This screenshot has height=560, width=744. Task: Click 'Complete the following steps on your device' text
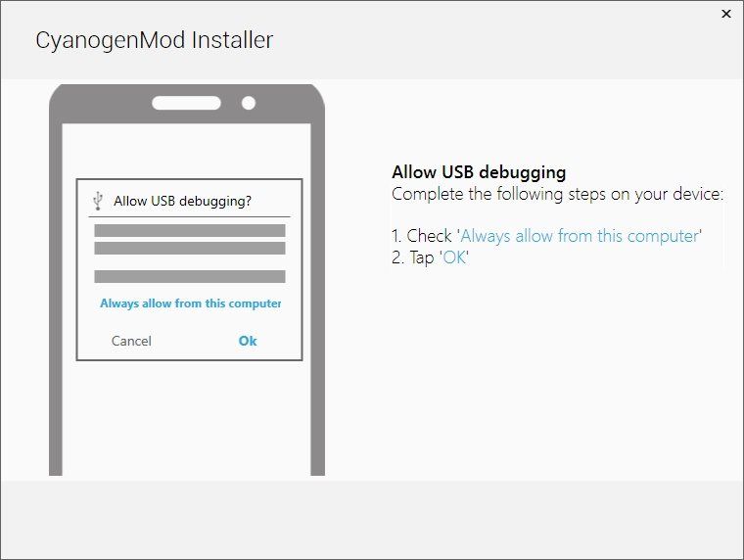(558, 194)
